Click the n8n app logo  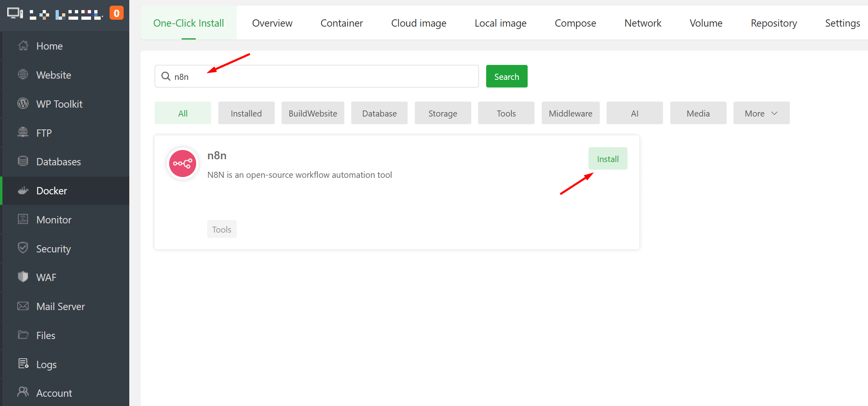(182, 164)
